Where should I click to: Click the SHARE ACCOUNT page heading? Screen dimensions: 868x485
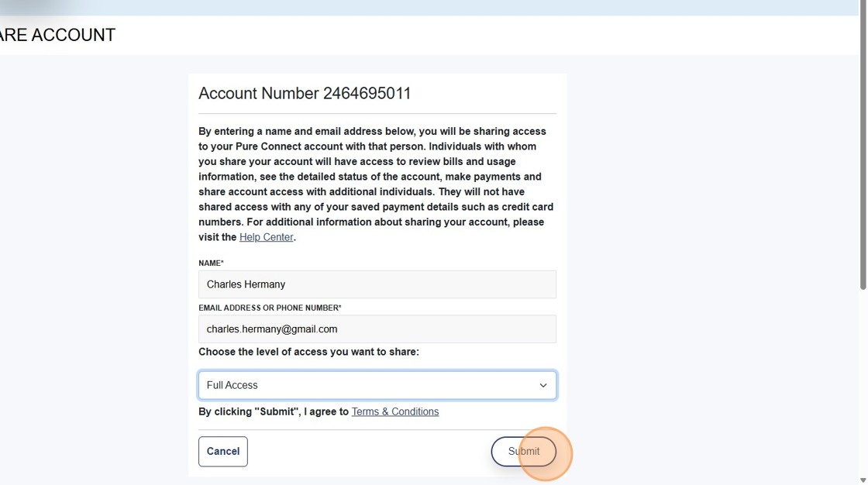[57, 35]
